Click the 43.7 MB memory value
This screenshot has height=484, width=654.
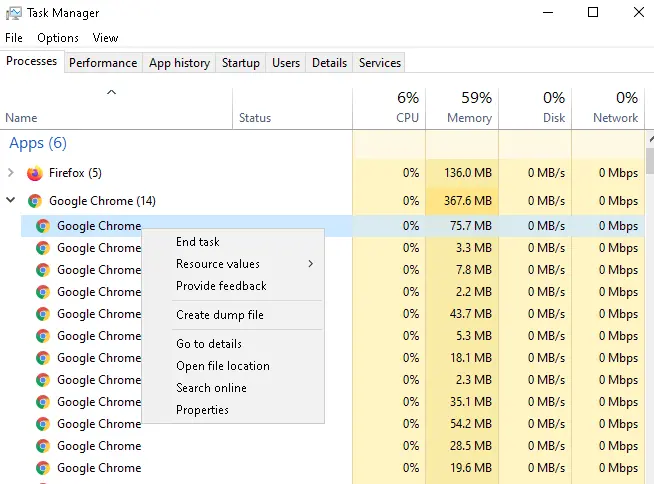(471, 314)
